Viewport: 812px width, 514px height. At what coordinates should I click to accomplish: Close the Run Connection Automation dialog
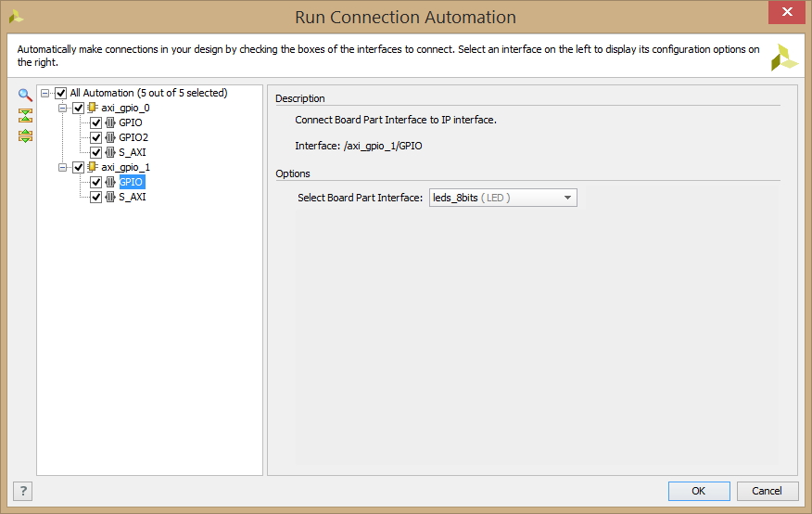pos(787,12)
